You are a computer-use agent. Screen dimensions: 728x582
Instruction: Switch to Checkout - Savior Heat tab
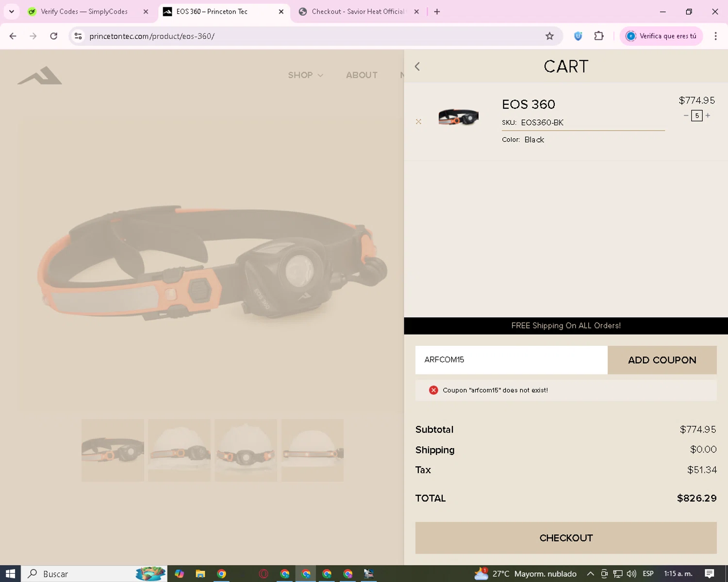click(x=358, y=12)
